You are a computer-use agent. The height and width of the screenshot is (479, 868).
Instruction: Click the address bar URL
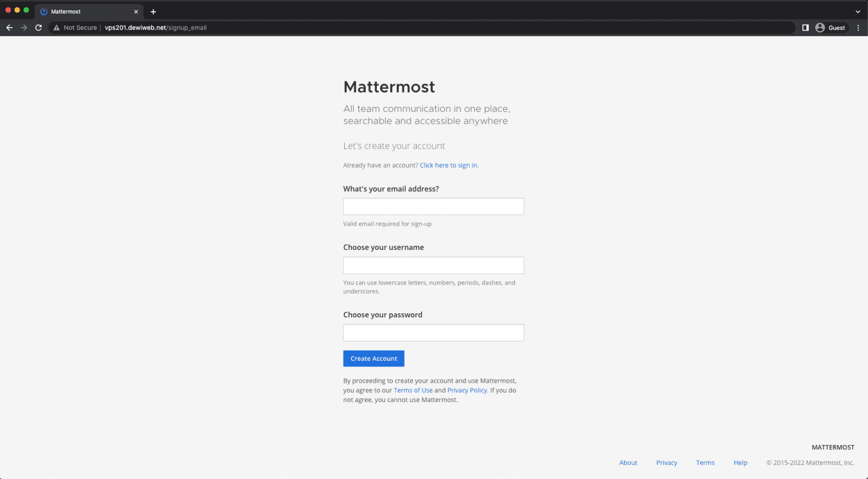[155, 28]
